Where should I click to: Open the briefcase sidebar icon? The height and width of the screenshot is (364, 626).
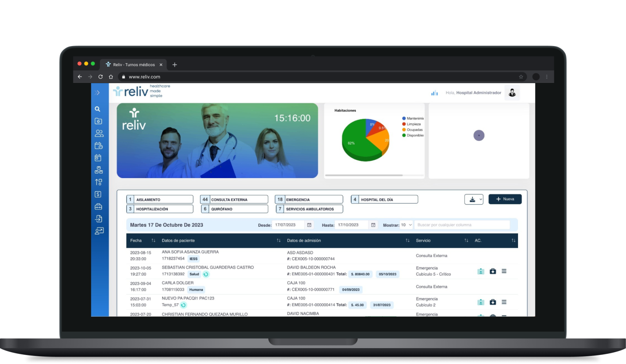(x=98, y=207)
